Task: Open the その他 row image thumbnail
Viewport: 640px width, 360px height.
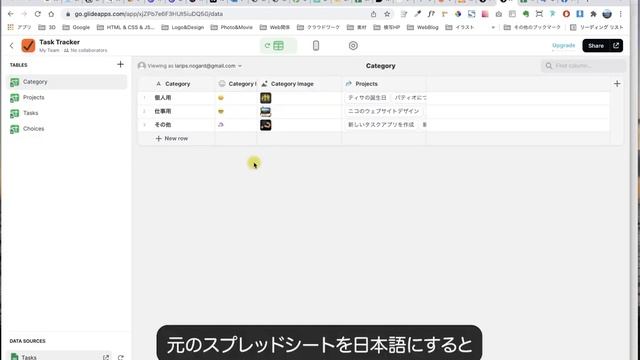Action: (266, 125)
